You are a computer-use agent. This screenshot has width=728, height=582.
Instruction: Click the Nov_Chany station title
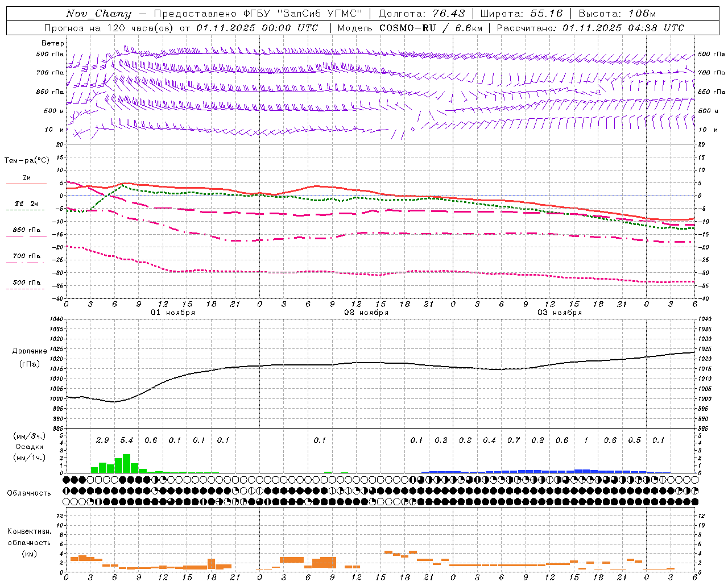pos(98,14)
